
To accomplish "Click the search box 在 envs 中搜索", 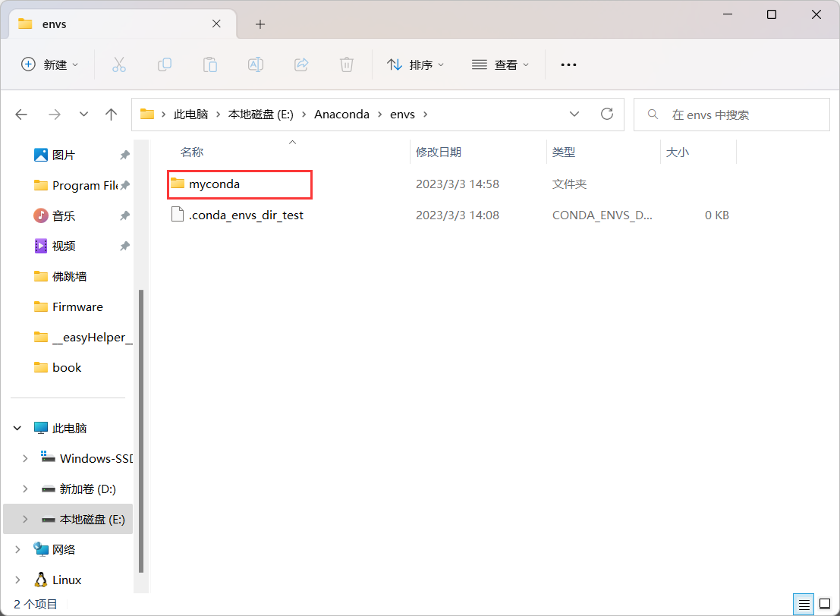I will [x=731, y=114].
